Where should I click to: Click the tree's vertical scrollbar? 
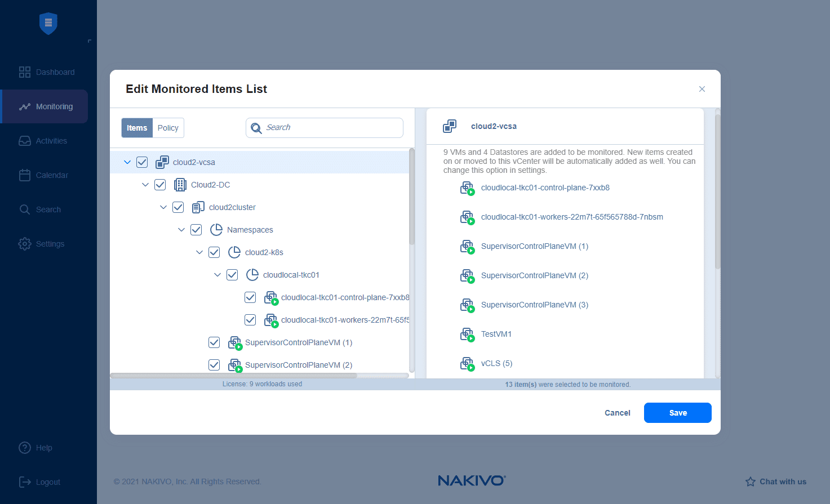(x=412, y=197)
